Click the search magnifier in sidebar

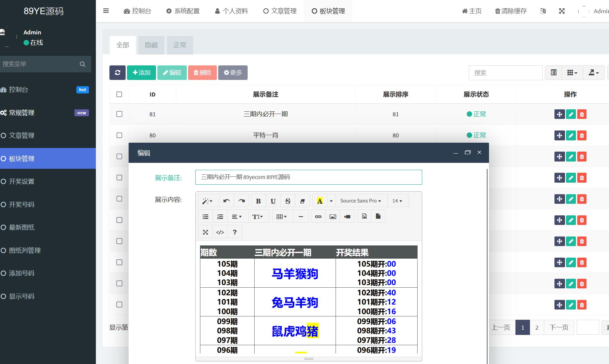pos(83,64)
